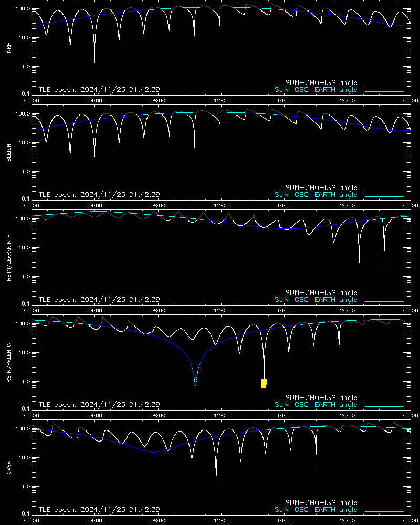Image resolution: width=420 pixels, height=525 pixels.
Task: Click cyan legend line sample in NRH plot
Action: pyautogui.click(x=384, y=91)
